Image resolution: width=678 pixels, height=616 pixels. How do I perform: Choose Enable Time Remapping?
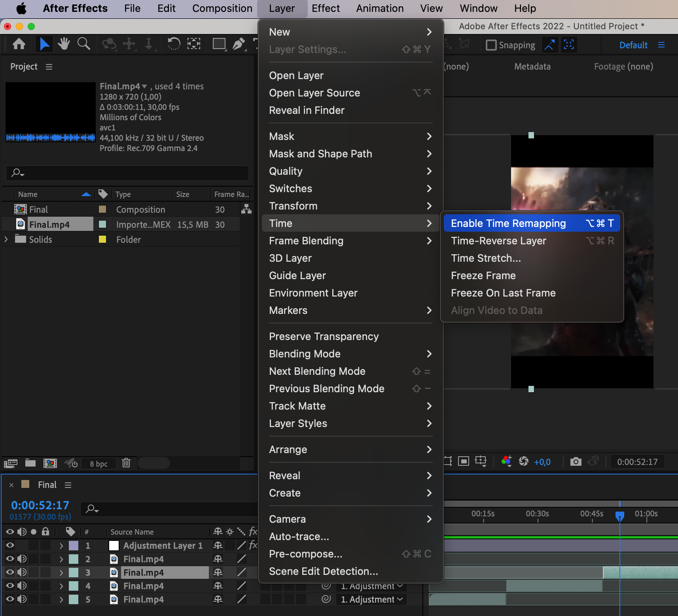click(508, 223)
